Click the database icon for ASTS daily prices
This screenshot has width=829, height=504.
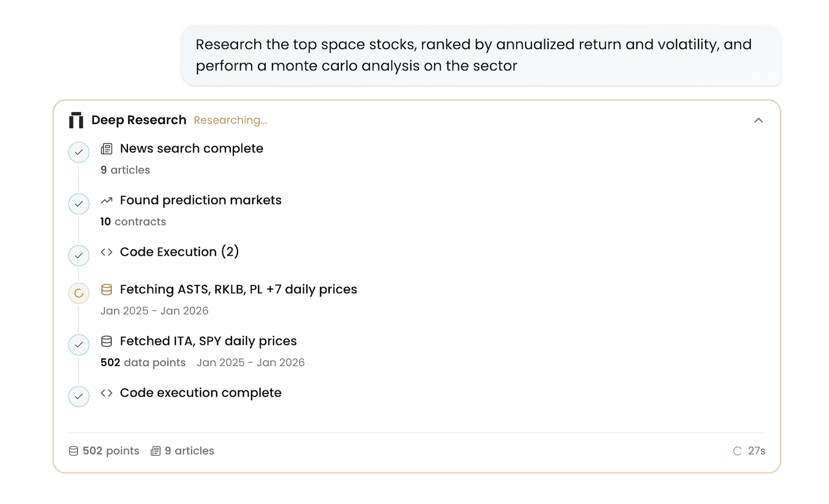pyautogui.click(x=106, y=289)
